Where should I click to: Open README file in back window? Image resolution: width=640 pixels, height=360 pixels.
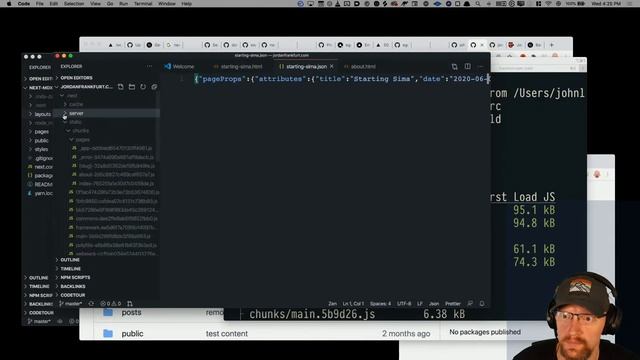[x=40, y=184]
